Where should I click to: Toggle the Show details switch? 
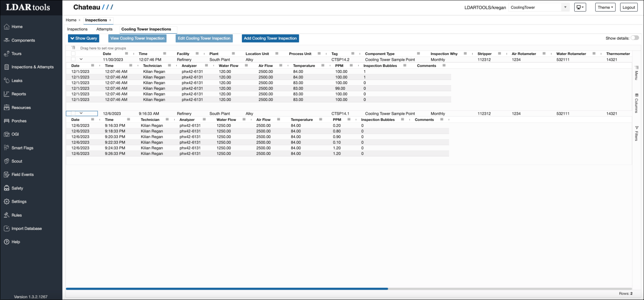pyautogui.click(x=635, y=38)
